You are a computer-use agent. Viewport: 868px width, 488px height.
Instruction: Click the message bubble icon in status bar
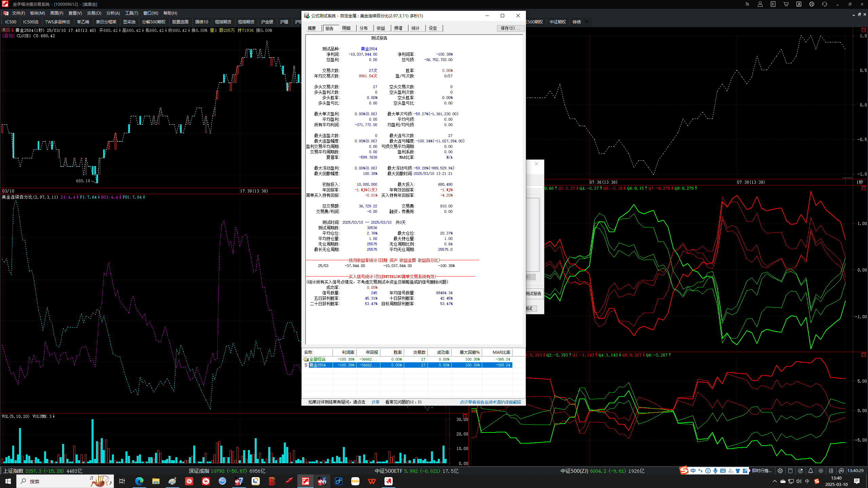pos(821,471)
